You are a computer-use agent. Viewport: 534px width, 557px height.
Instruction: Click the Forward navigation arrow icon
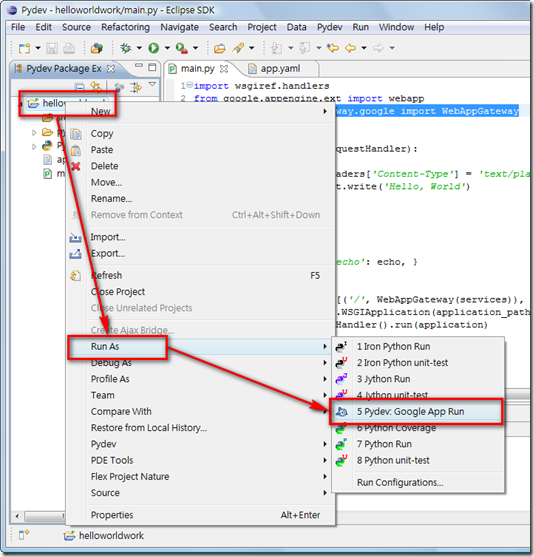378,48
